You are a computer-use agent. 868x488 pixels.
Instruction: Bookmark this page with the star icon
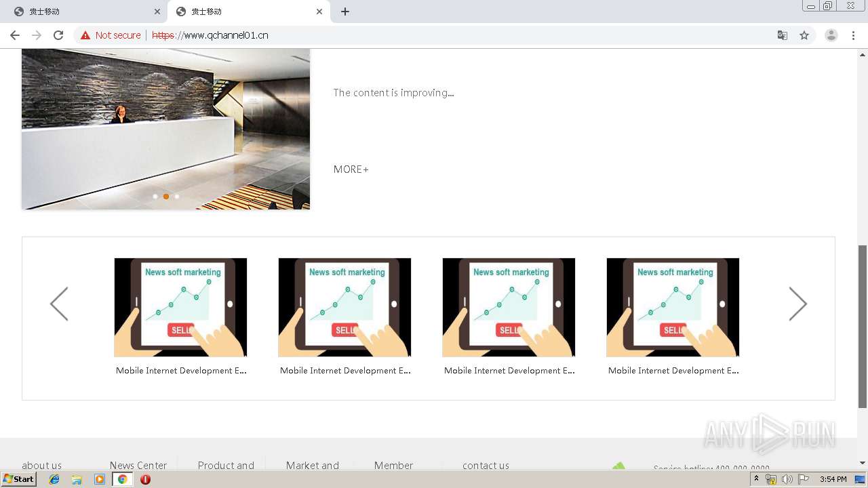(x=804, y=35)
